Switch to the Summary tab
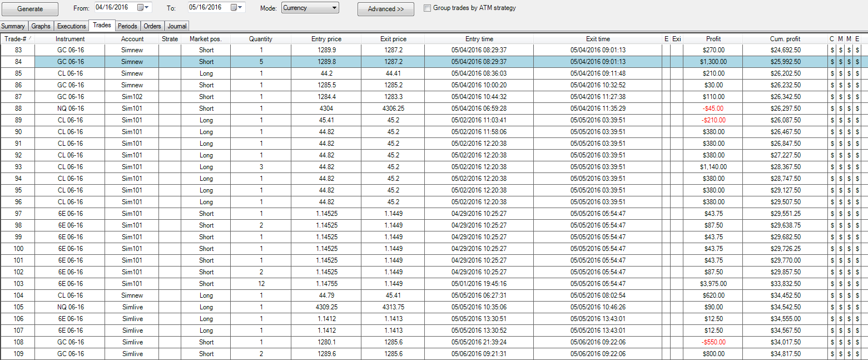 pyautogui.click(x=13, y=26)
